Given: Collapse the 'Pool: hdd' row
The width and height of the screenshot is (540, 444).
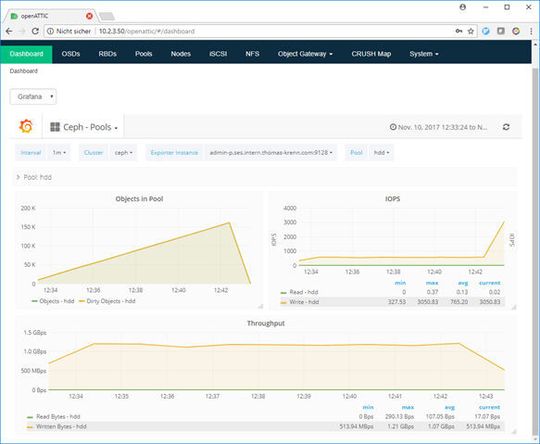Looking at the screenshot, I should point(34,177).
